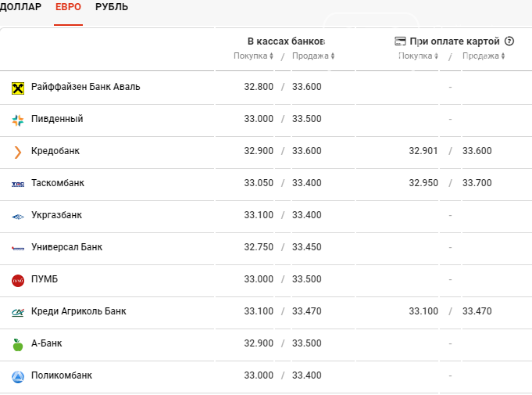Click the help icon near card payment
This screenshot has width=532, height=395.
[509, 41]
